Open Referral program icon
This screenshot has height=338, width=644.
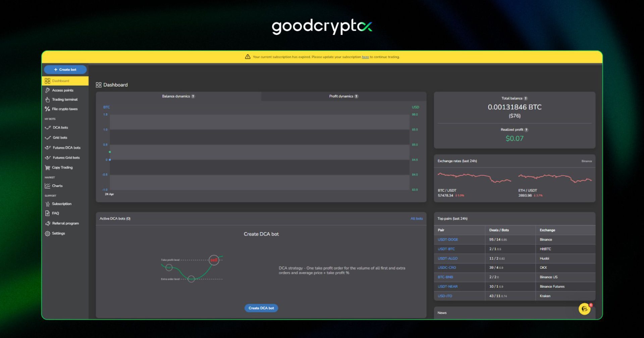(x=47, y=223)
